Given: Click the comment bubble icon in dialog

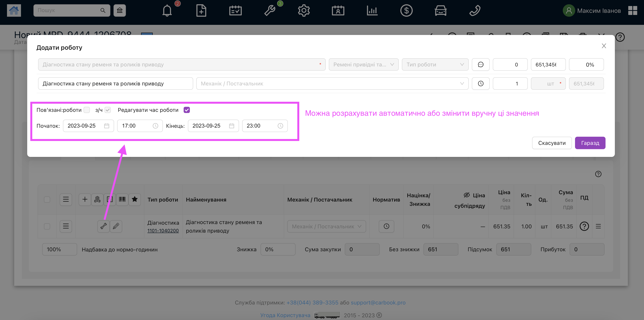Looking at the screenshot, I should click(x=481, y=65).
